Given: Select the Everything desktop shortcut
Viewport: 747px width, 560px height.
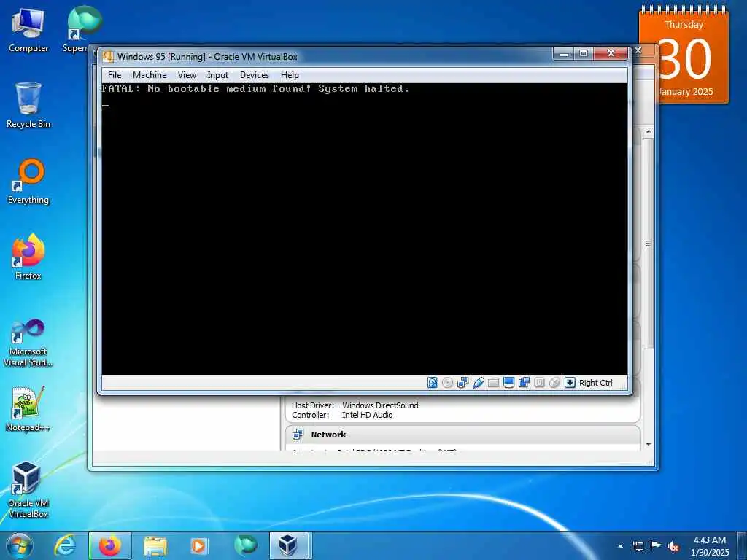Looking at the screenshot, I should tap(28, 182).
